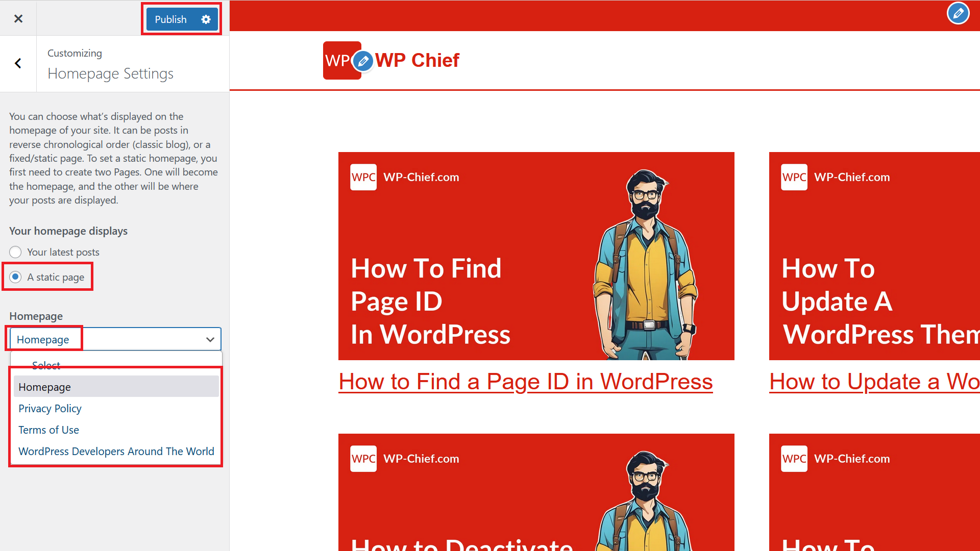Viewport: 980px width, 551px height.
Task: Select the 'Your latest posts' radio button
Action: pyautogui.click(x=15, y=252)
